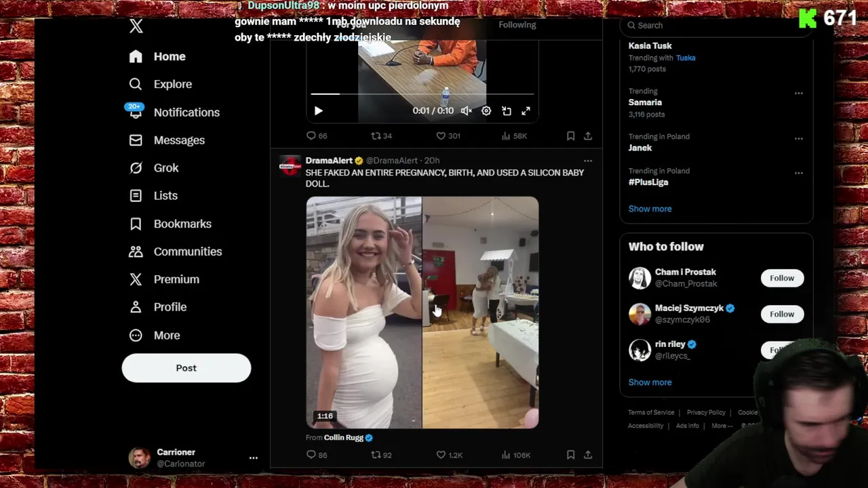Toggle picture-in-picture on top video
The height and width of the screenshot is (488, 868).
506,110
